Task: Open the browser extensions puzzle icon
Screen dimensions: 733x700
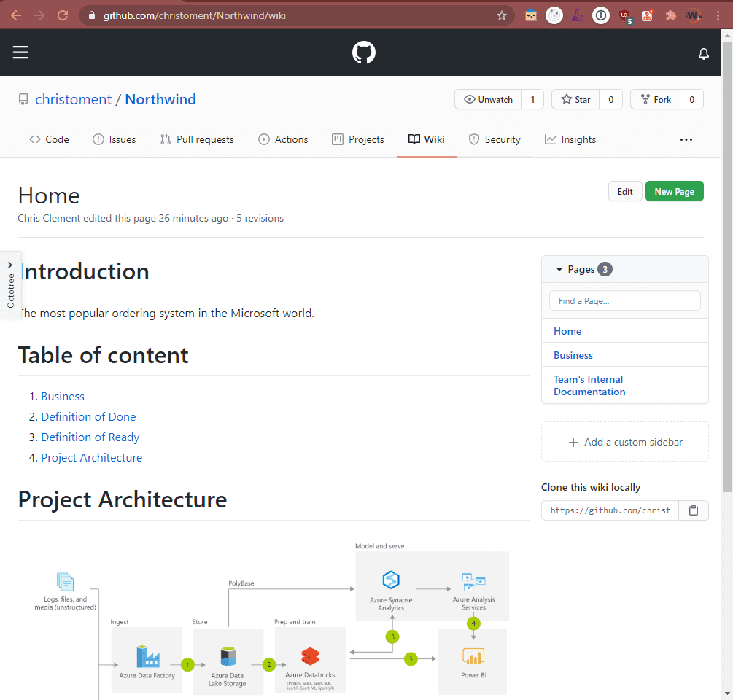Action: pos(670,15)
